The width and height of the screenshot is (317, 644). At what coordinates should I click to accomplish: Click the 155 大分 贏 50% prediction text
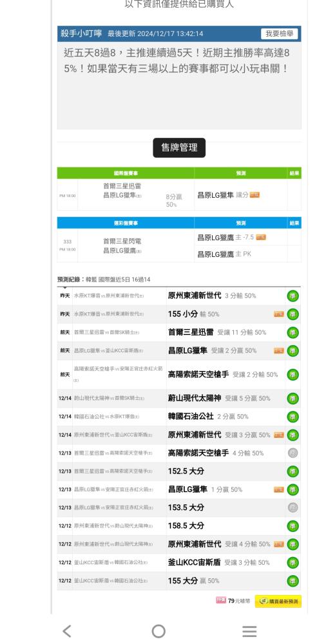click(194, 581)
